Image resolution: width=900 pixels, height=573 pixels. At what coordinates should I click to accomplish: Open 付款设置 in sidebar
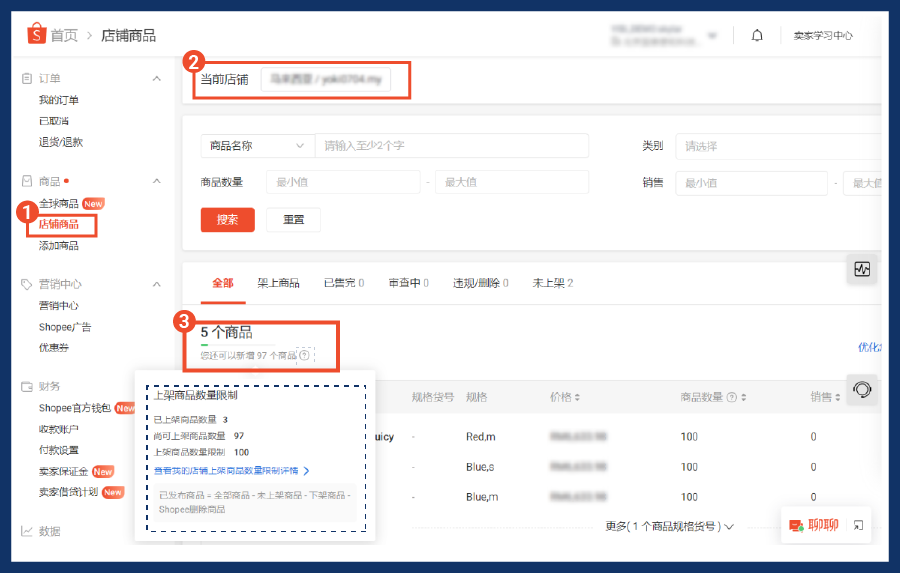pyautogui.click(x=59, y=450)
